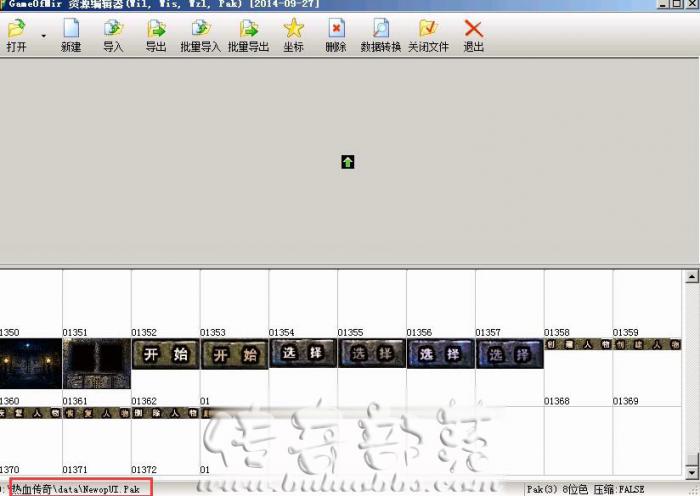Select the 批量导出 batch export icon
The height and width of the screenshot is (496, 700).
pyautogui.click(x=248, y=30)
